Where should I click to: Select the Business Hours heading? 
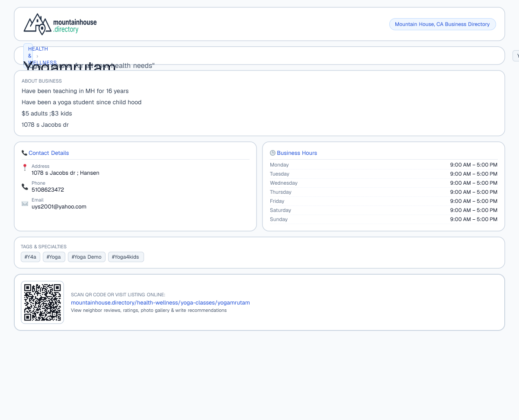[297, 153]
